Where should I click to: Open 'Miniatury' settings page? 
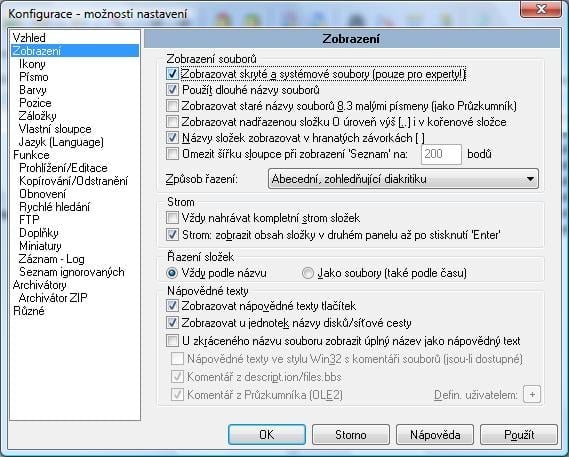click(40, 246)
